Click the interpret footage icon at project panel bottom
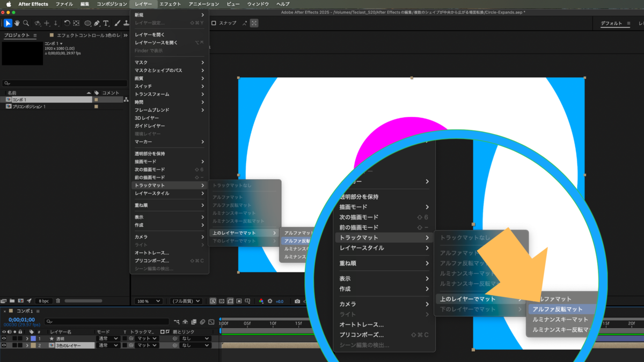 point(4,301)
